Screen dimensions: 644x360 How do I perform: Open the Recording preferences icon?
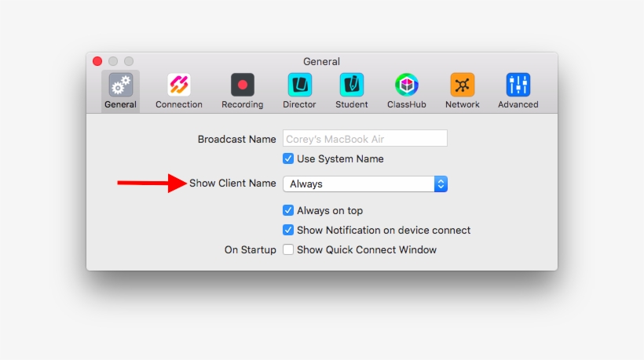coord(243,85)
